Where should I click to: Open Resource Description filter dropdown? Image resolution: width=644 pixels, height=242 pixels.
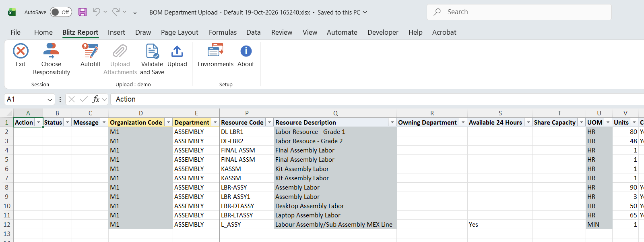(x=392, y=122)
